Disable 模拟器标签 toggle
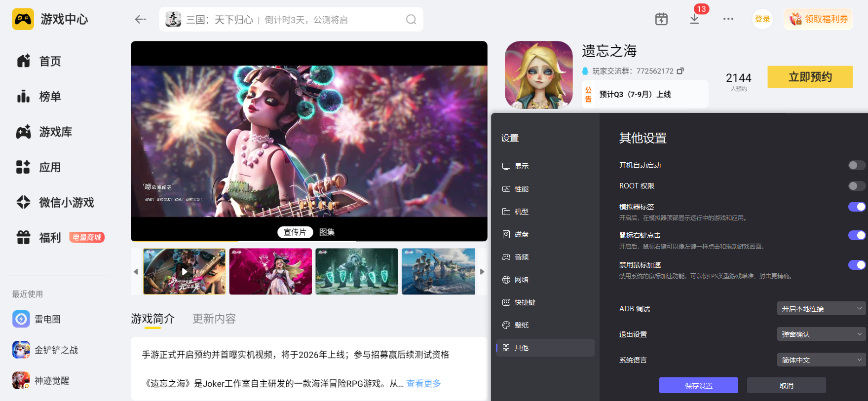 point(857,207)
